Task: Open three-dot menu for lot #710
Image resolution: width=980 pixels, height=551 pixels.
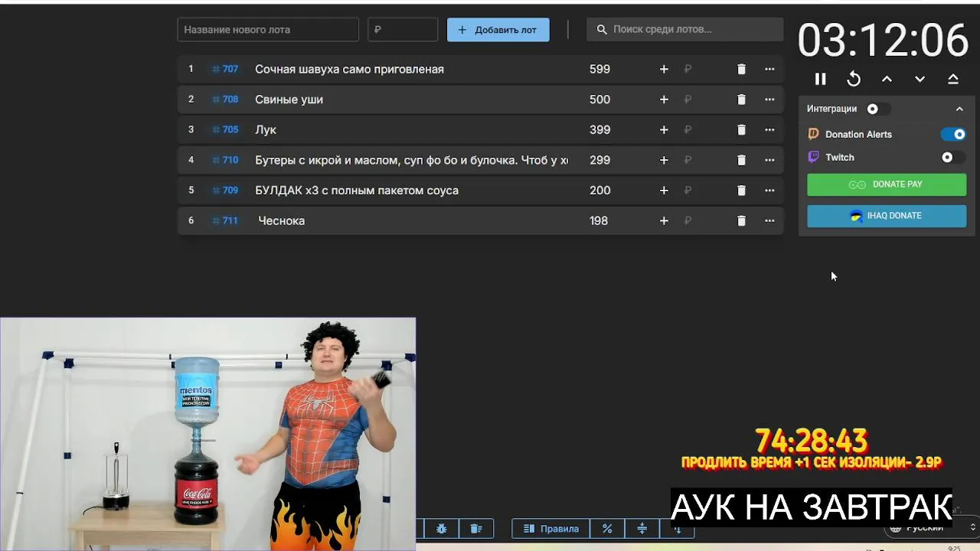Action: coord(769,160)
